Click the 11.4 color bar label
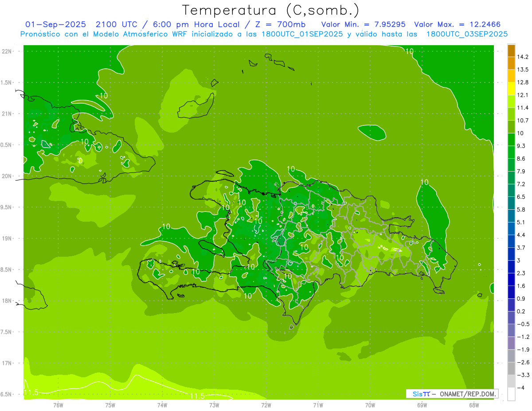 click(x=523, y=108)
